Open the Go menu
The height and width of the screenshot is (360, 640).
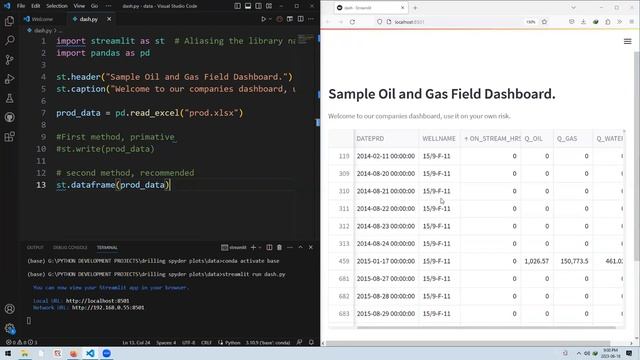pos(94,6)
